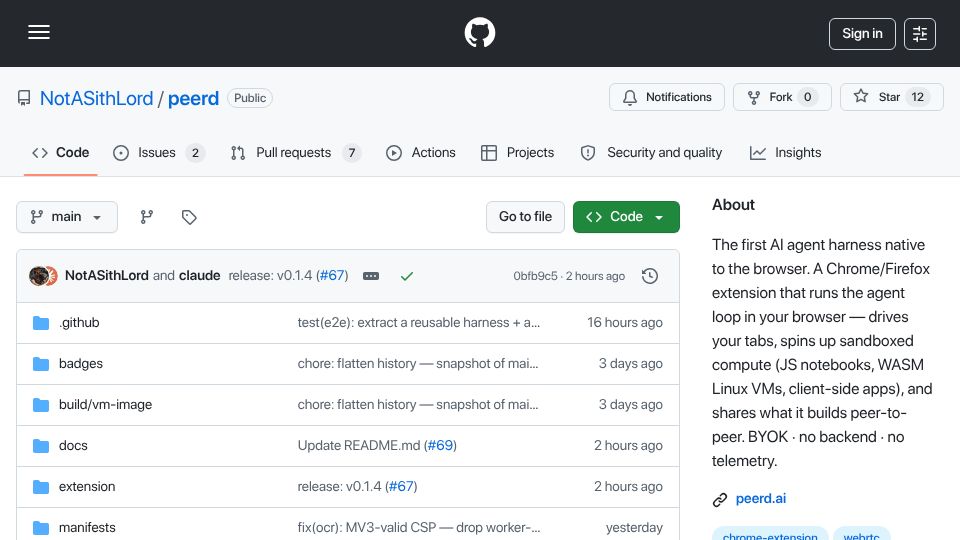View tags via the tag icon

[189, 217]
